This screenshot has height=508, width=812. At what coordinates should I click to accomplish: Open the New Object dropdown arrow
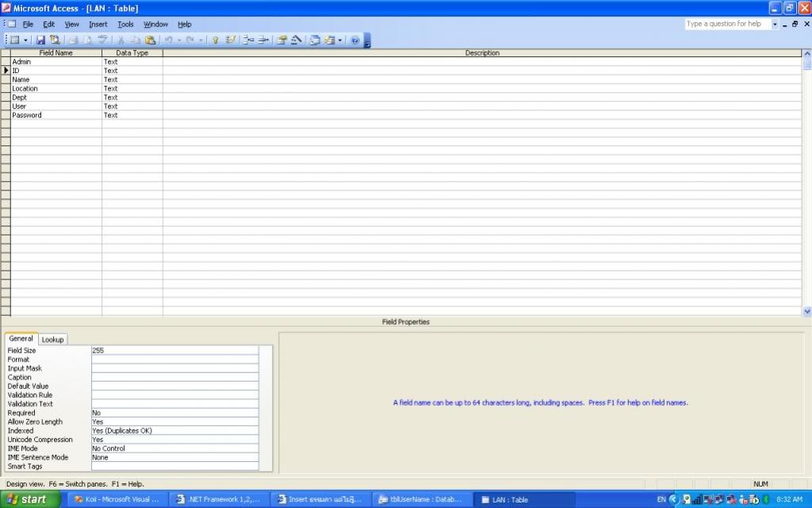pyautogui.click(x=339, y=40)
